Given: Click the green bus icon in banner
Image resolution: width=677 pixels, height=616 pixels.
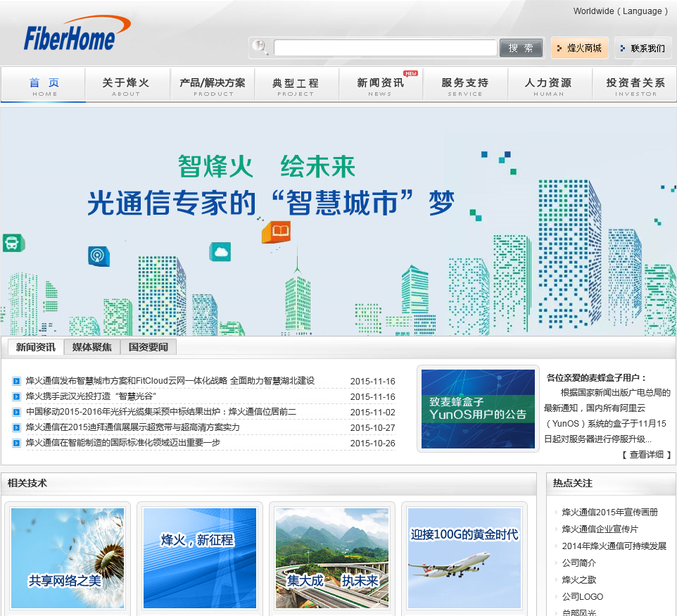Looking at the screenshot, I should (13, 242).
